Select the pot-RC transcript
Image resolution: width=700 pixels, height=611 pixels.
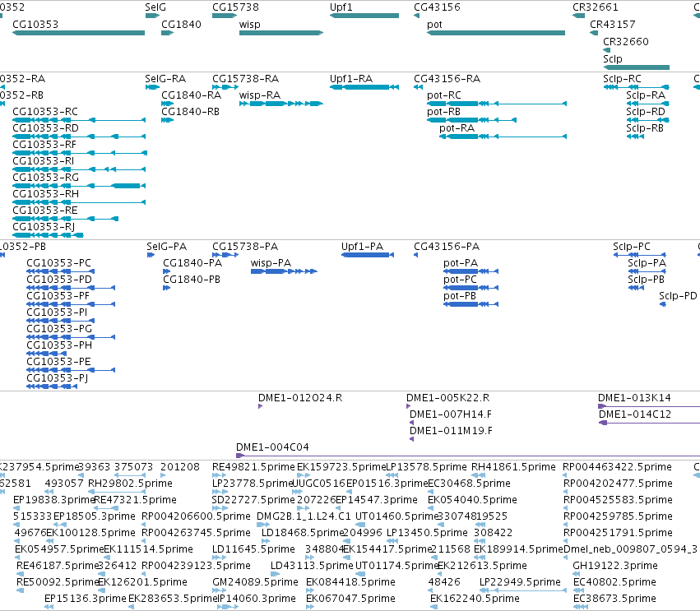(x=497, y=104)
